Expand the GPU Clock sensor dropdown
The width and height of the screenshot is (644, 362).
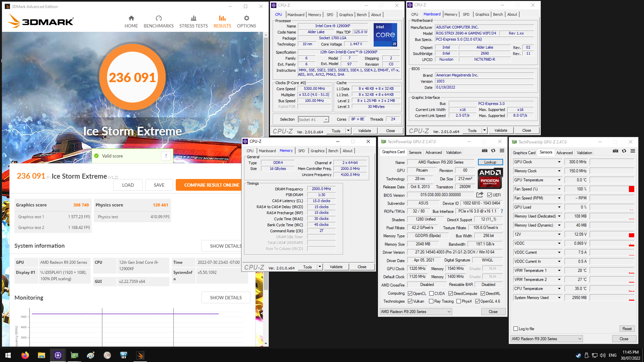[x=559, y=162]
